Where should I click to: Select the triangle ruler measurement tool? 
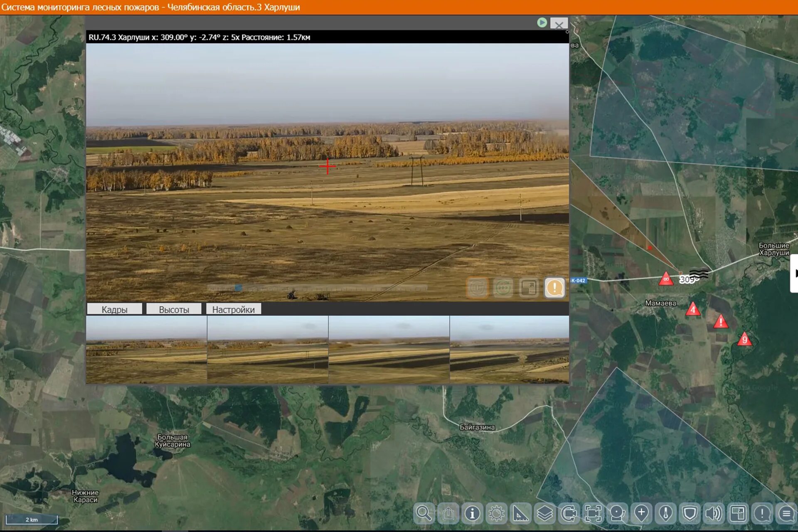click(520, 514)
